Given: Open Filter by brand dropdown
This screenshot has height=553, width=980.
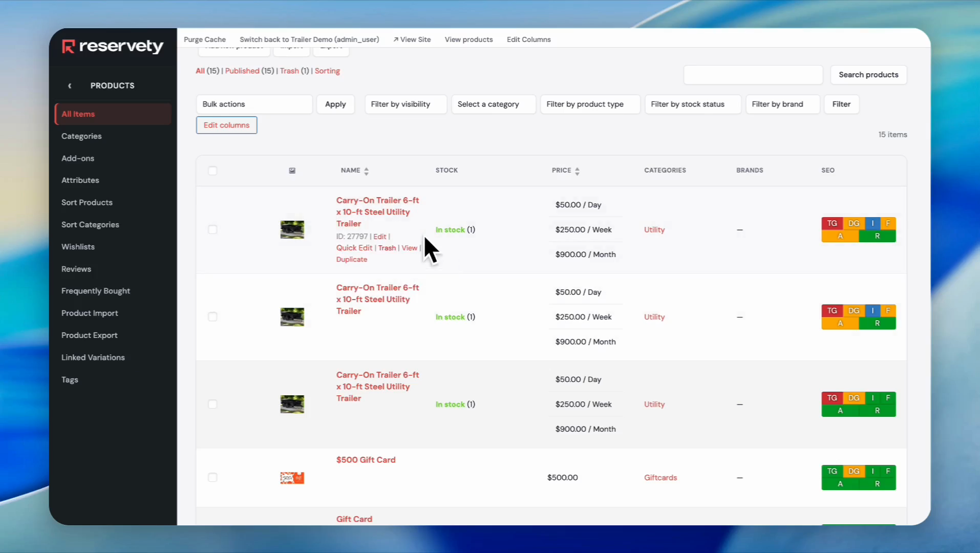Looking at the screenshot, I should click(x=782, y=104).
